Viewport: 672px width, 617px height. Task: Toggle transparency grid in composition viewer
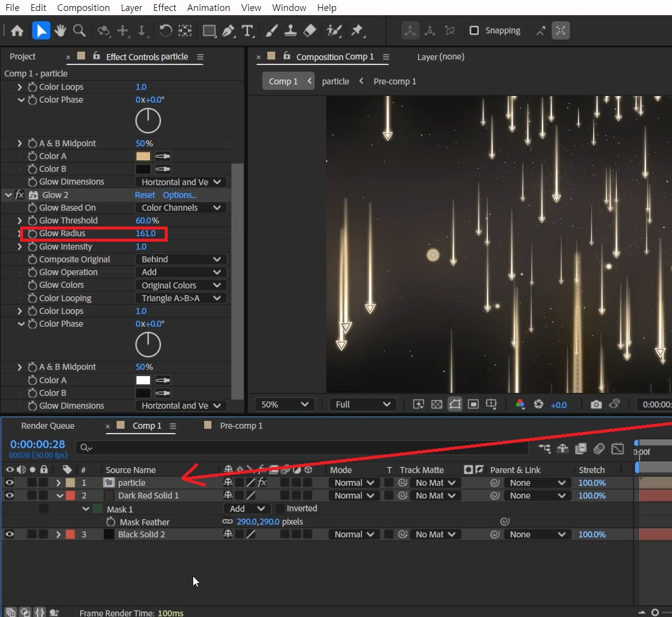click(437, 404)
